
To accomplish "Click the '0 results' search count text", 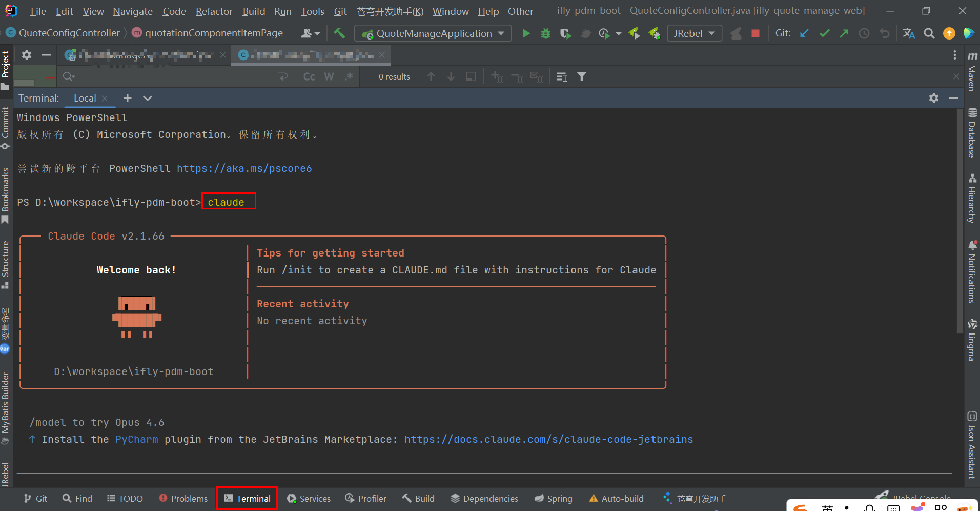I will (394, 76).
